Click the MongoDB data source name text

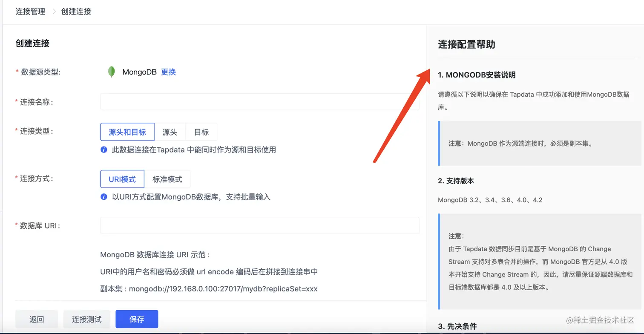[x=139, y=72]
